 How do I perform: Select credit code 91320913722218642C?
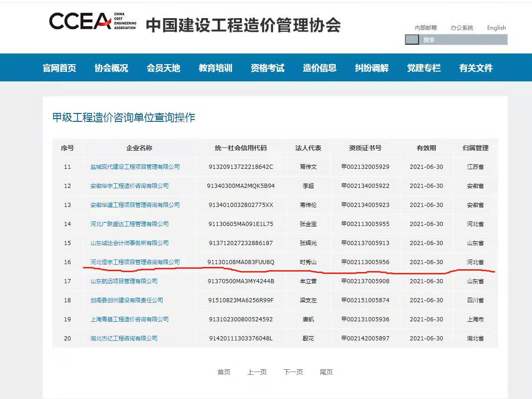(x=240, y=166)
